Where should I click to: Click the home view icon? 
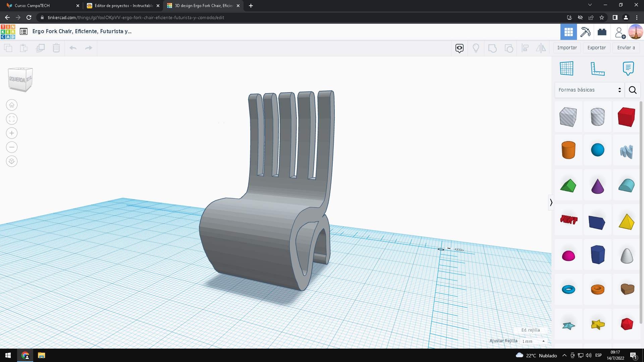(12, 105)
